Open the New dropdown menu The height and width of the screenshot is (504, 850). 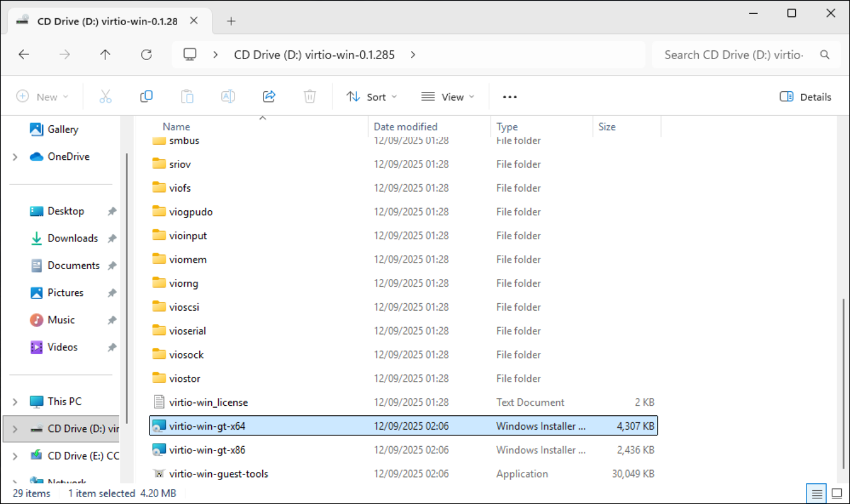click(x=42, y=96)
